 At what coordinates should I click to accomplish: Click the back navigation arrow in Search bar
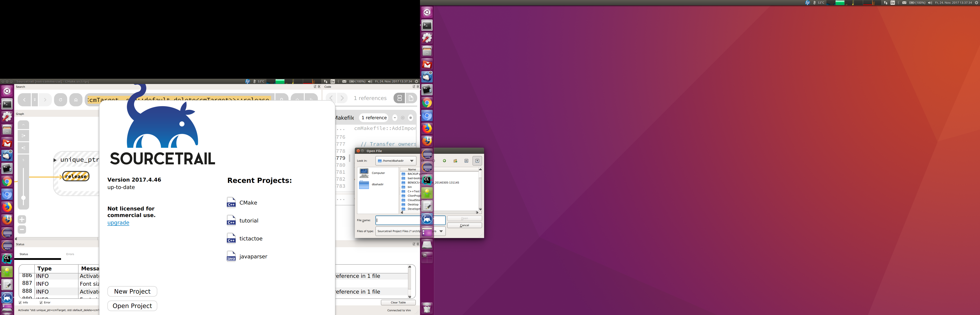point(24,99)
